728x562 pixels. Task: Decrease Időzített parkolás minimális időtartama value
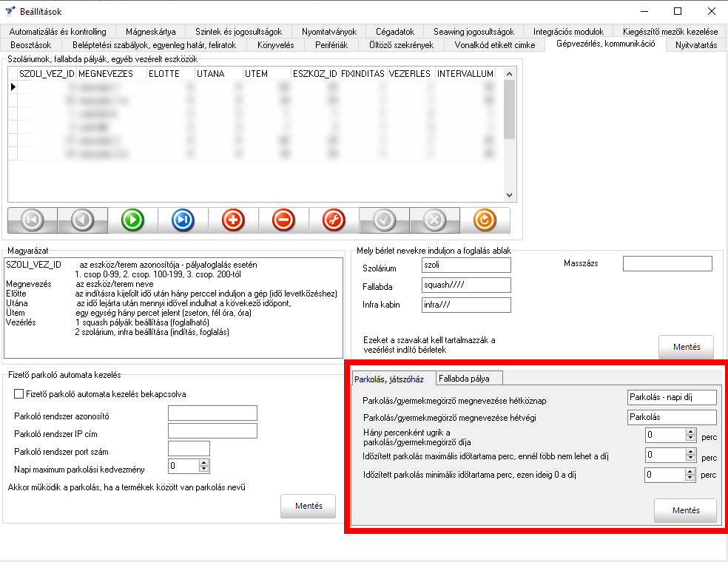690,478
